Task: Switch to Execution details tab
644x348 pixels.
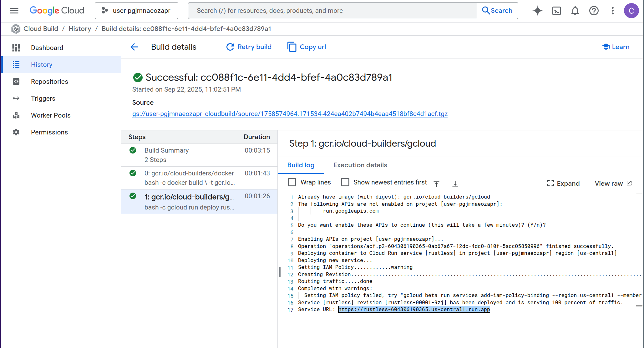Action: click(x=360, y=165)
